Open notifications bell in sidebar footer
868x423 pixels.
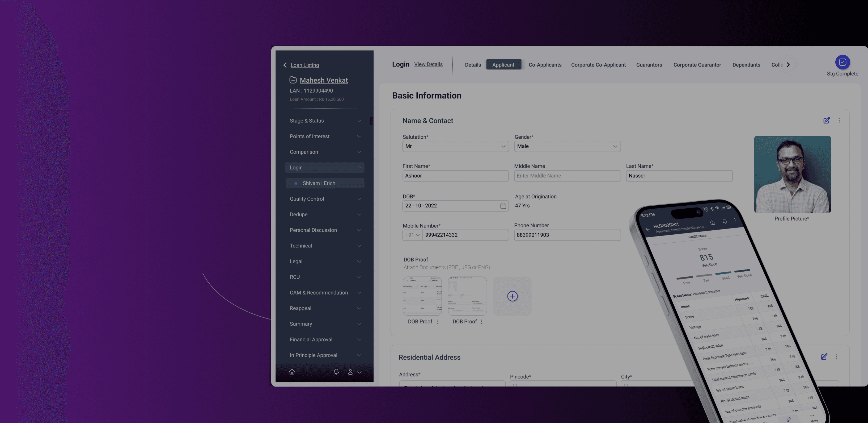336,372
